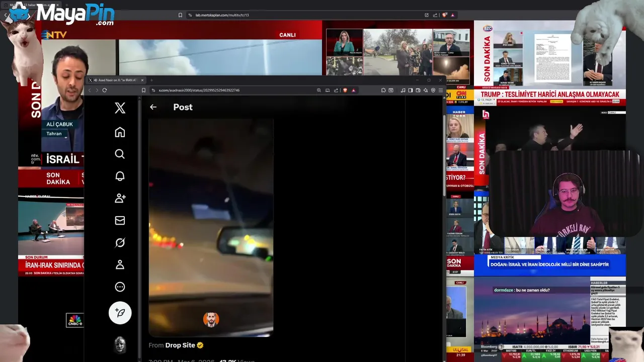Open a new tab in X window
Screen dimensions: 644x362
(x=151, y=80)
